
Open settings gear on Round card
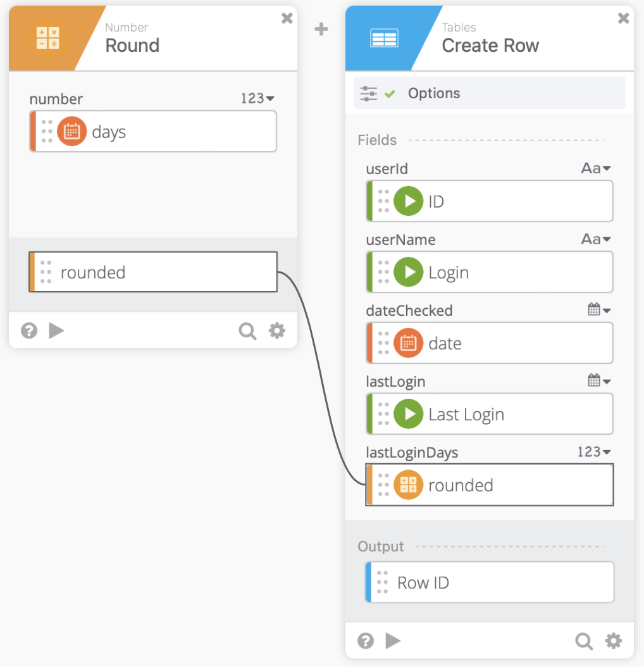[x=277, y=330]
